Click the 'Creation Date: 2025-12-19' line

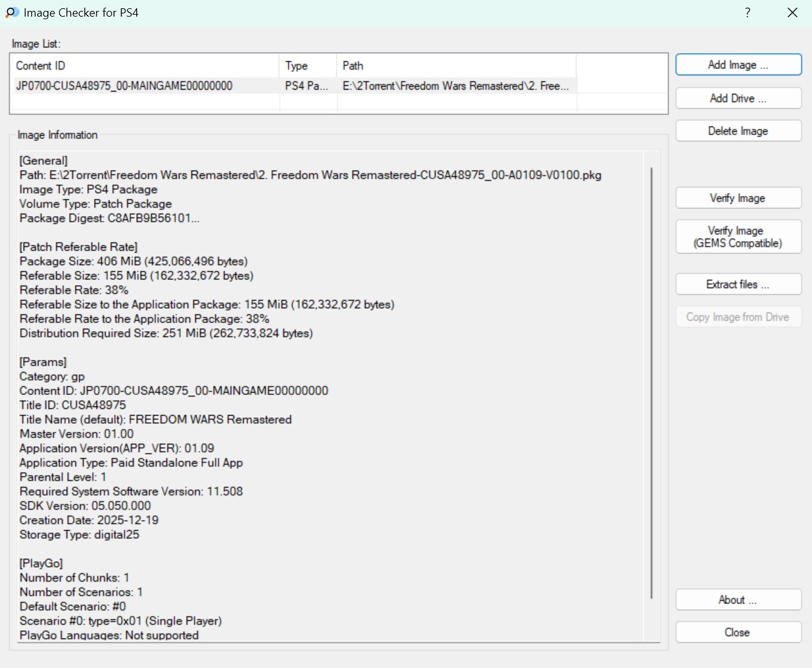[89, 520]
